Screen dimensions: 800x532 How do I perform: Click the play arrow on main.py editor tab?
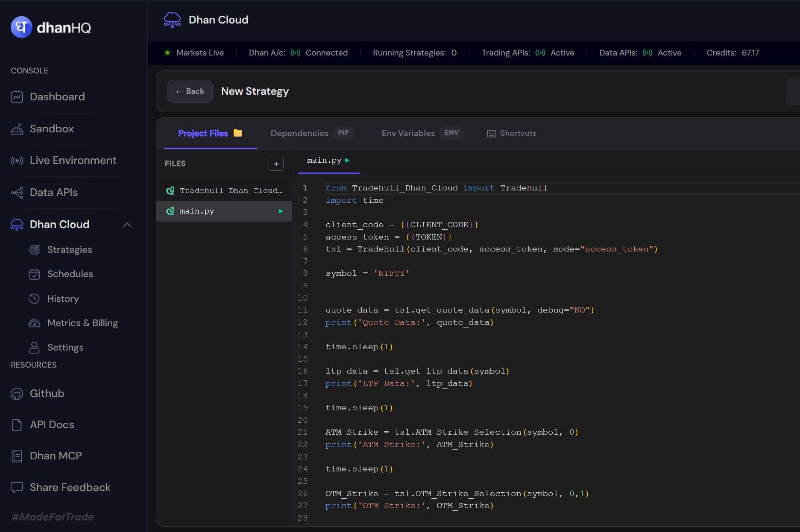[x=347, y=160]
